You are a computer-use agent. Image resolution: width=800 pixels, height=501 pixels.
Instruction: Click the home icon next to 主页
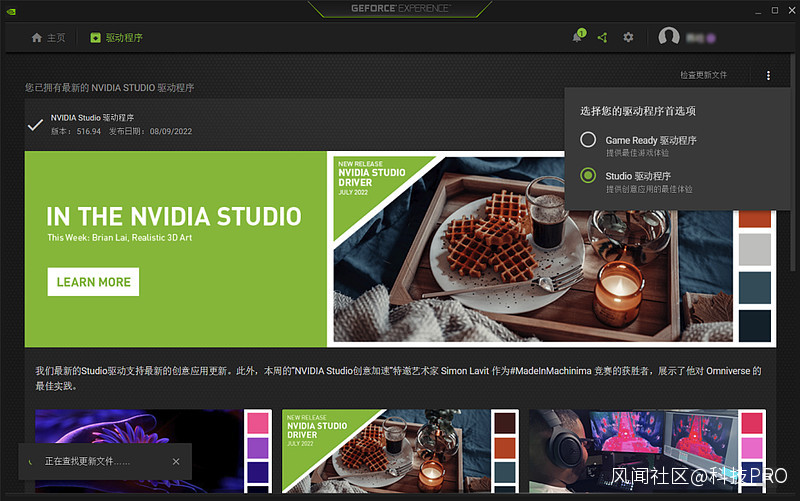[x=36, y=38]
